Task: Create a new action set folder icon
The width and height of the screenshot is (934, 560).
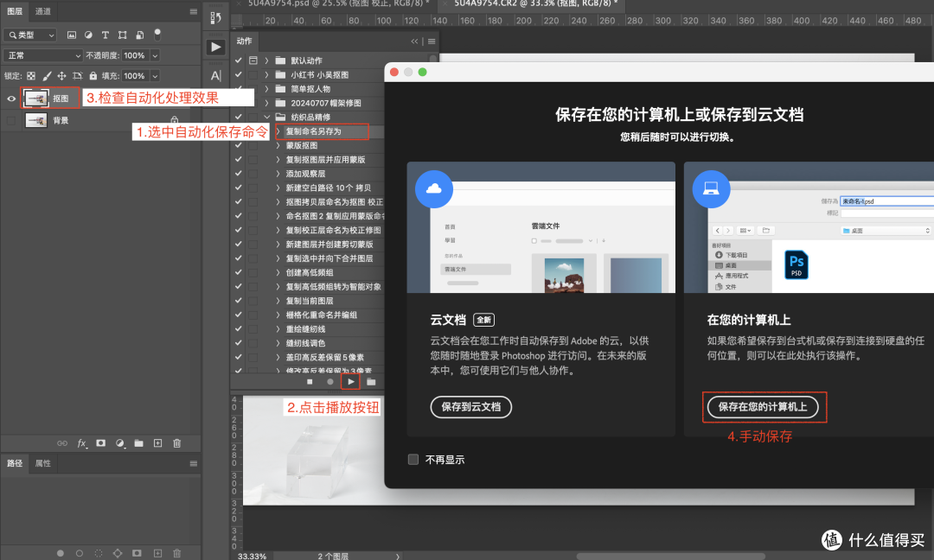Action: point(371,382)
